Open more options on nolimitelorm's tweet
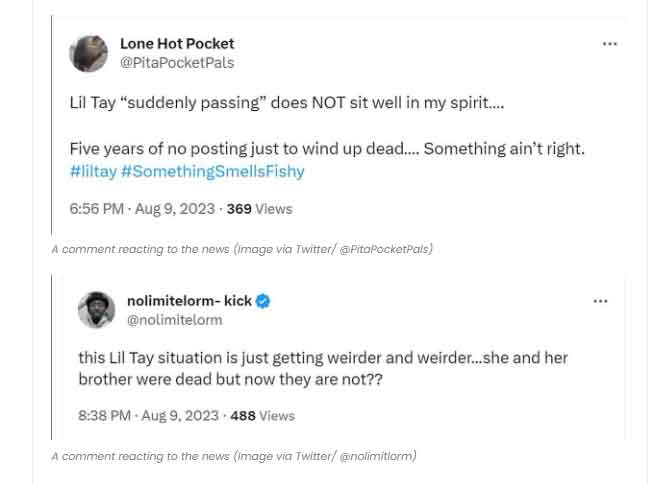Image resolution: width=658 pixels, height=484 pixels. (600, 301)
